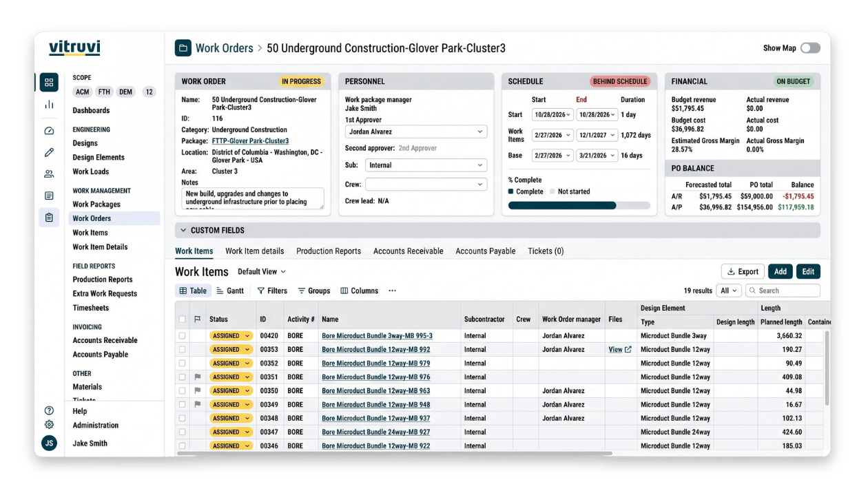Open Bore Microduct Bundle 3way-MB 995-3 link
868x482 pixels.
377,336
